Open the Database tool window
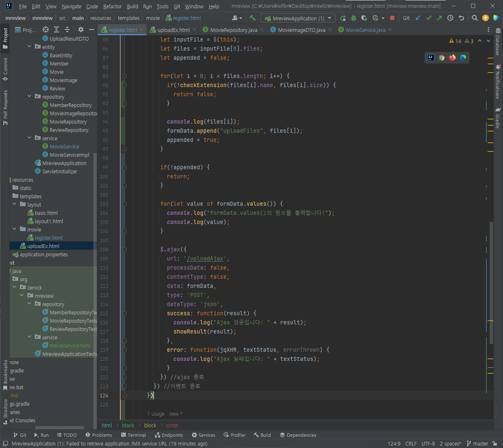This screenshot has height=448, width=503. click(498, 41)
